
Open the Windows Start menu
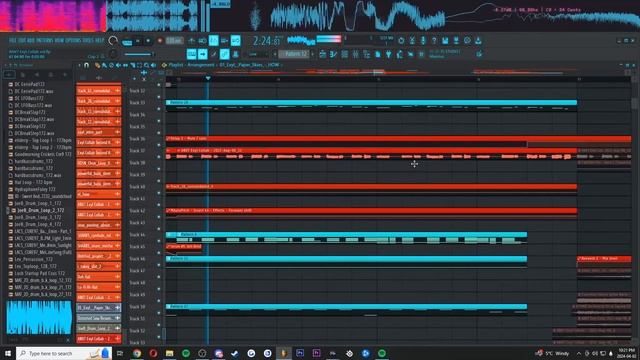click(x=8, y=353)
